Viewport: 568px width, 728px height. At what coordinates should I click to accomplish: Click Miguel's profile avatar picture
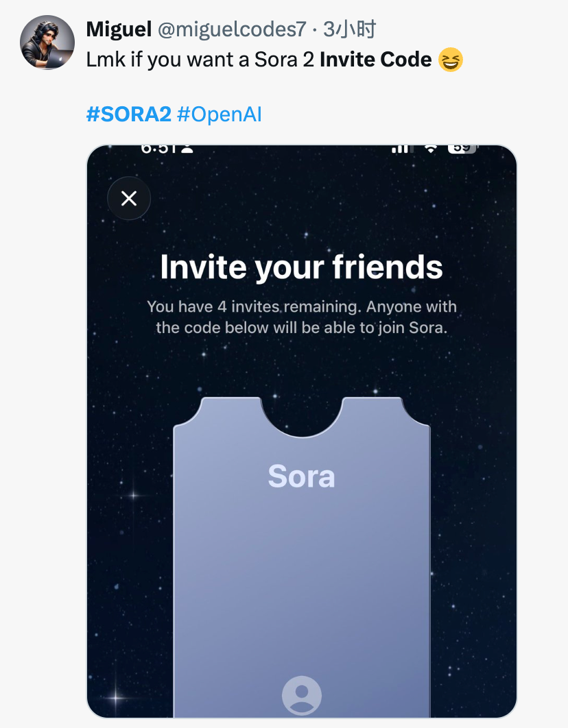pos(47,43)
